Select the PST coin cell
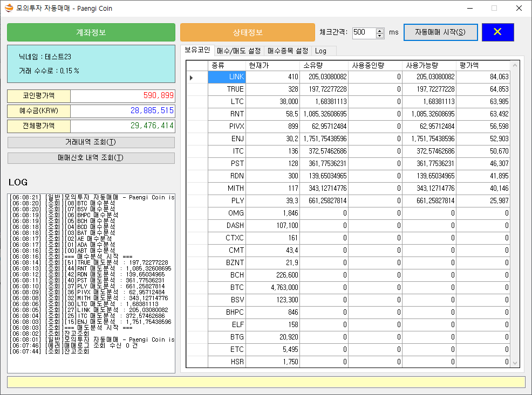 [227, 164]
